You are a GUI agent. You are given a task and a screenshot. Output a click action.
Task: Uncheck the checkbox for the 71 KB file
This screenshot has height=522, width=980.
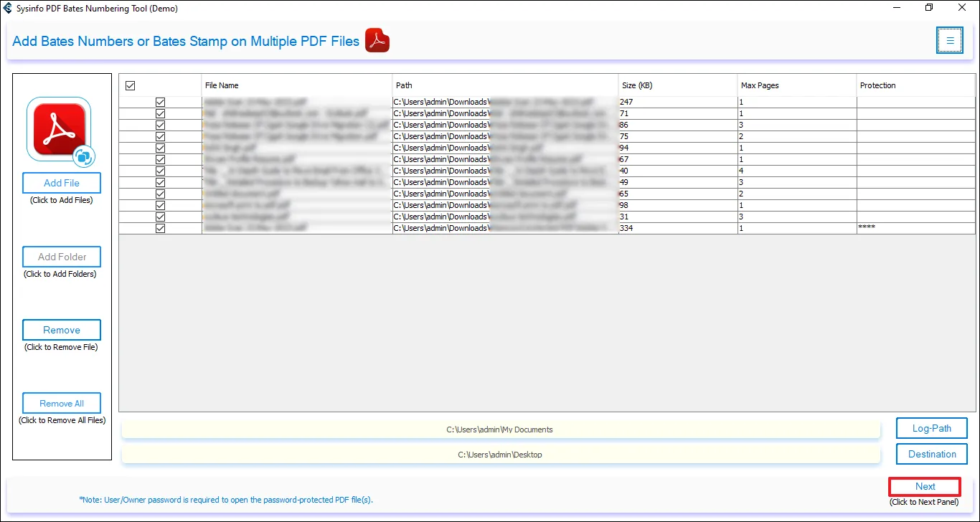pos(160,114)
